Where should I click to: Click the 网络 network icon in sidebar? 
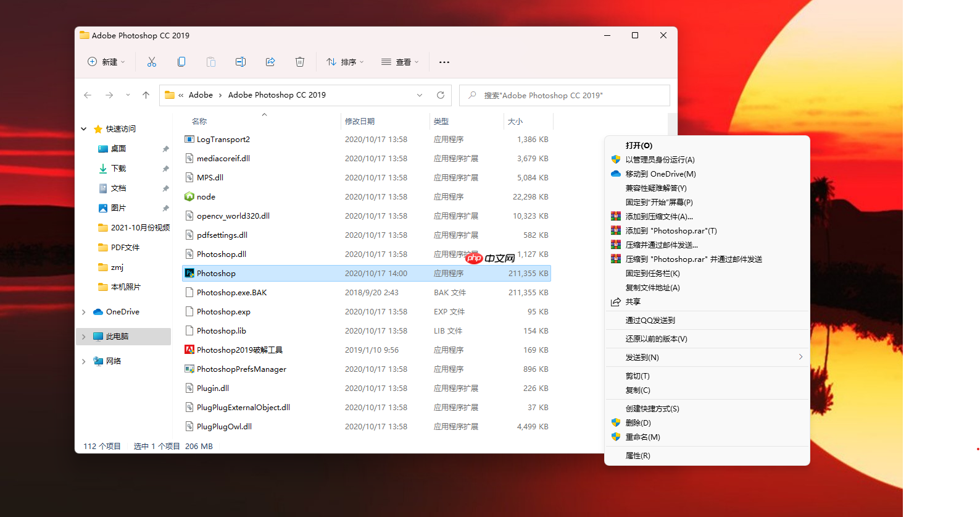(98, 361)
